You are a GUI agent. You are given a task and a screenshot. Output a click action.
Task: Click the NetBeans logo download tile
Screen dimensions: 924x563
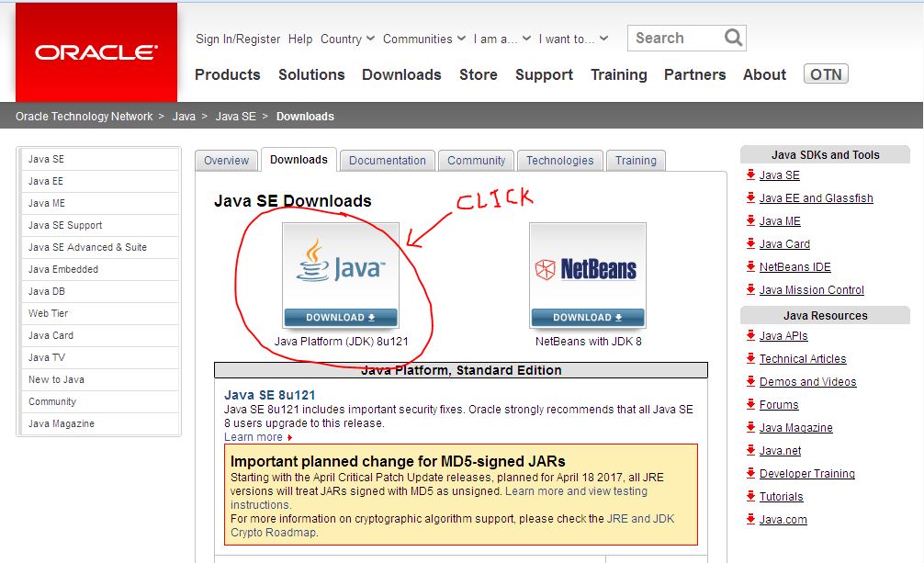coord(588,276)
